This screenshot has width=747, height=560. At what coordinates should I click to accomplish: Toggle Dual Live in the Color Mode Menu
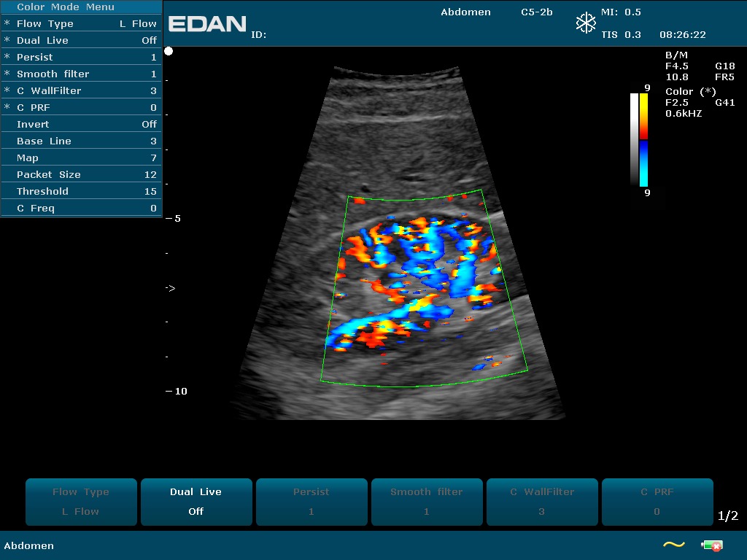pyautogui.click(x=81, y=41)
